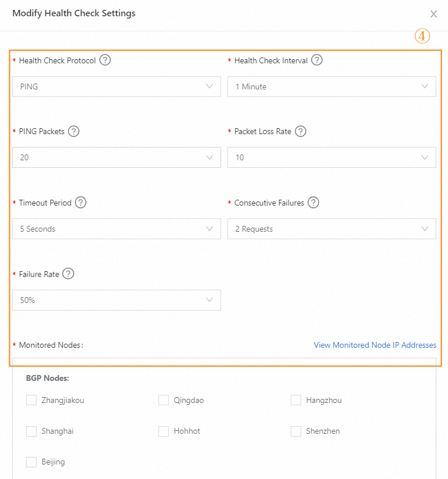Check the Shenzhen node checkbox
The height and width of the screenshot is (479, 448).
[296, 431]
